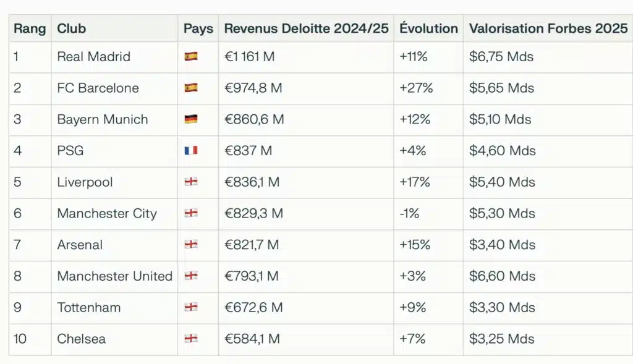Click the Revenus Deloitte 2024/25 header
Image resolution: width=633 pixels, height=364 pixels.
[306, 28]
